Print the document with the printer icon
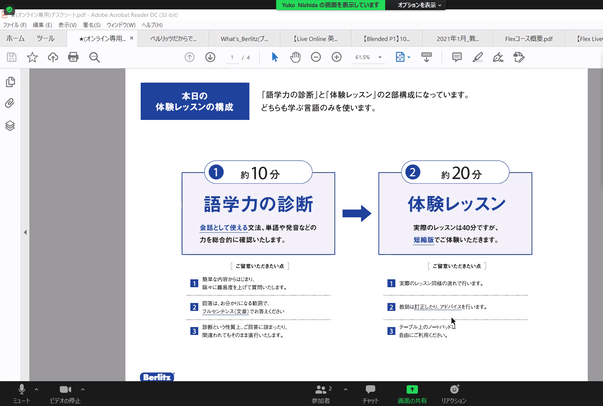 (x=73, y=57)
